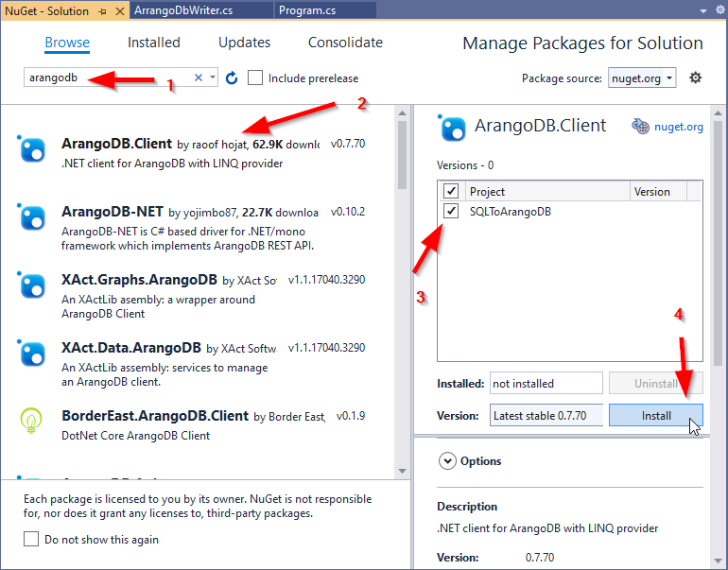Click the refresh search results icon

[232, 78]
